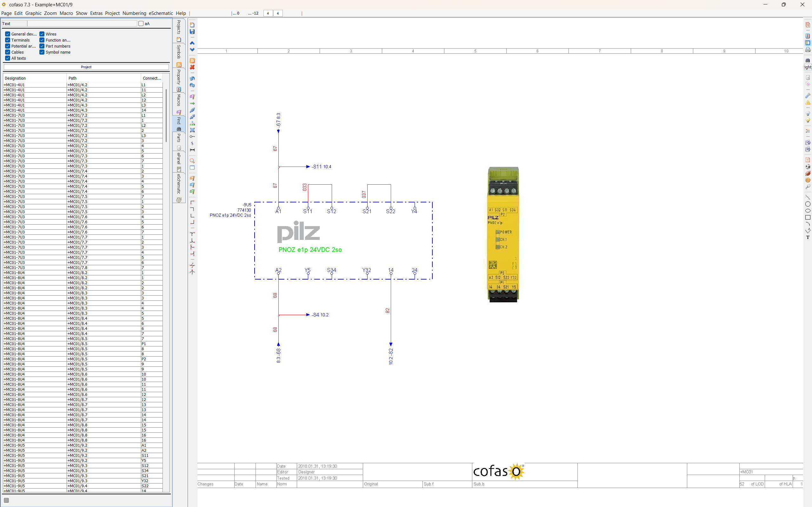Click the New page icon in left toolbar
812x507 pixels.
point(192,25)
